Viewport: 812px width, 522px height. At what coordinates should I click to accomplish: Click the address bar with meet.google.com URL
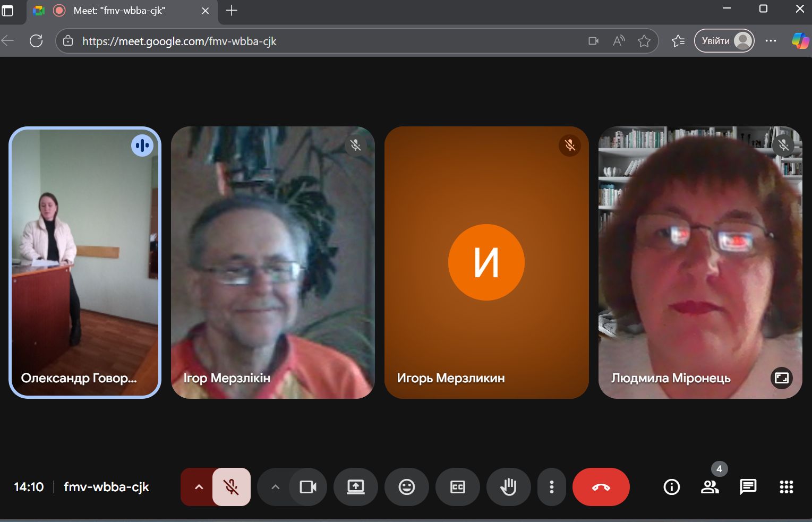point(319,41)
